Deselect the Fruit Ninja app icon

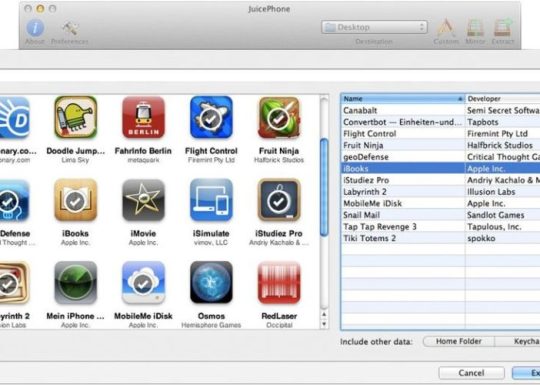point(279,117)
